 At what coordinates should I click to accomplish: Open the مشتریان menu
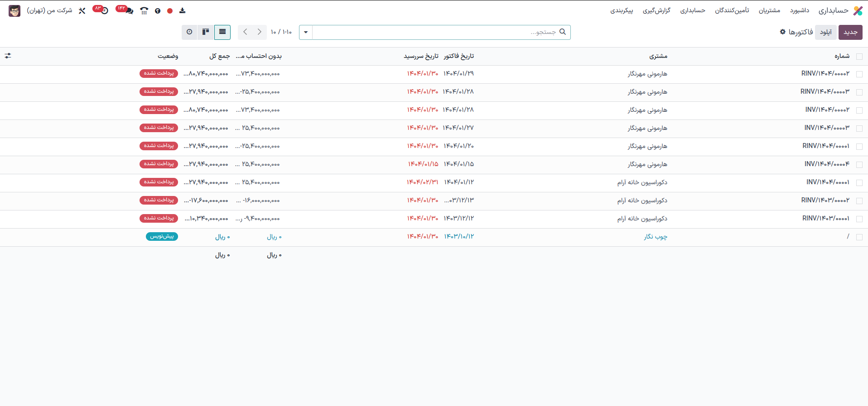tap(769, 10)
